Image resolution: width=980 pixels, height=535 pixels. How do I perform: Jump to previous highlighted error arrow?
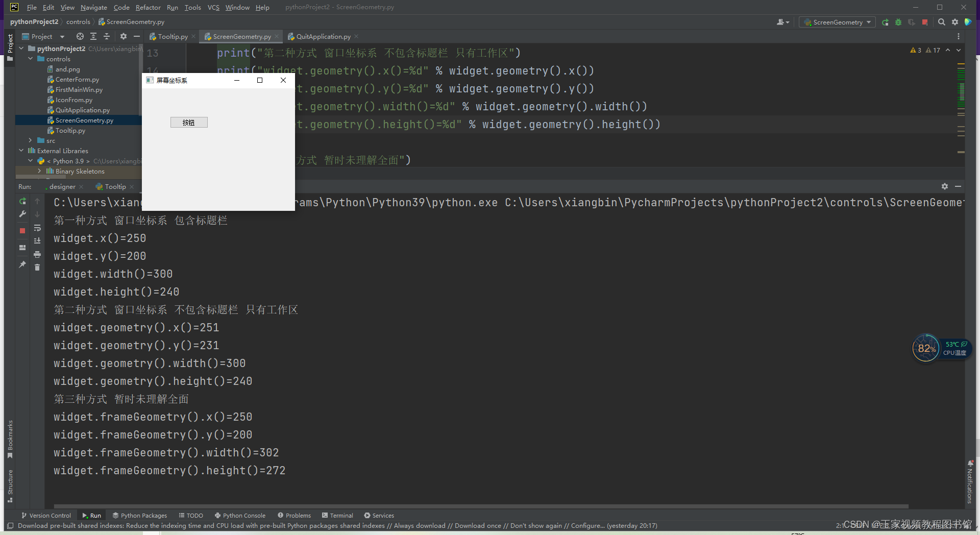[948, 50]
